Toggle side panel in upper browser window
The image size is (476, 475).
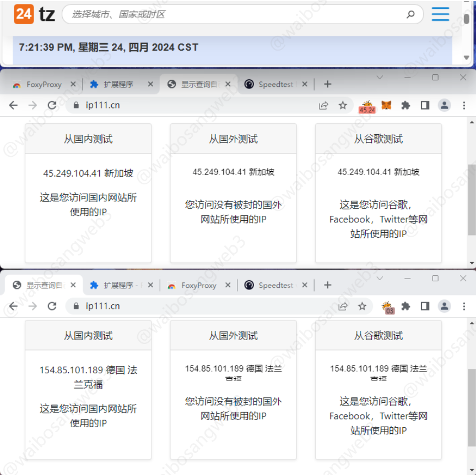pos(425,105)
